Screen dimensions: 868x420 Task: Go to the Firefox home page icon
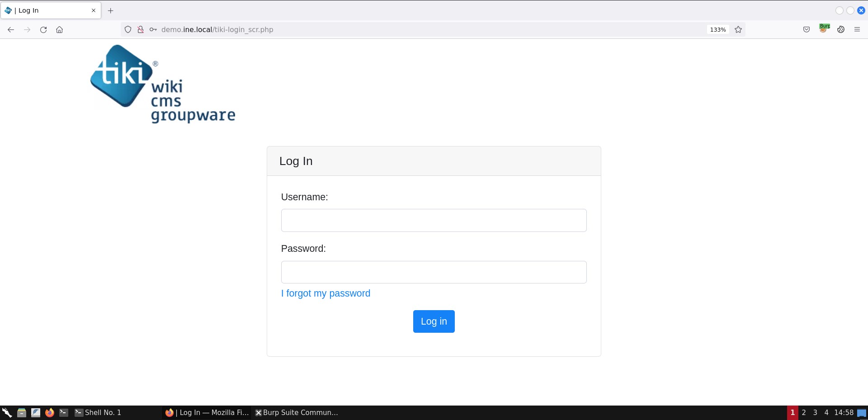pyautogui.click(x=59, y=30)
